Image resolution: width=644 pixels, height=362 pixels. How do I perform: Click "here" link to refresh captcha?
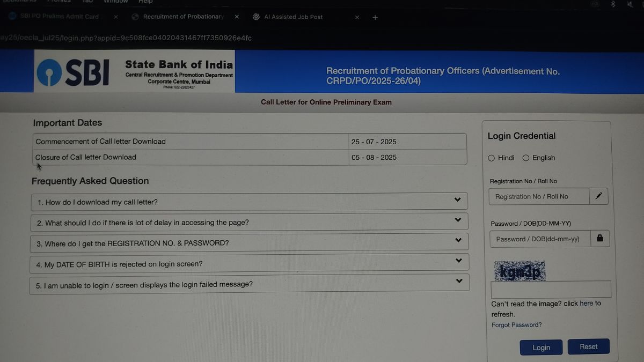[587, 304]
